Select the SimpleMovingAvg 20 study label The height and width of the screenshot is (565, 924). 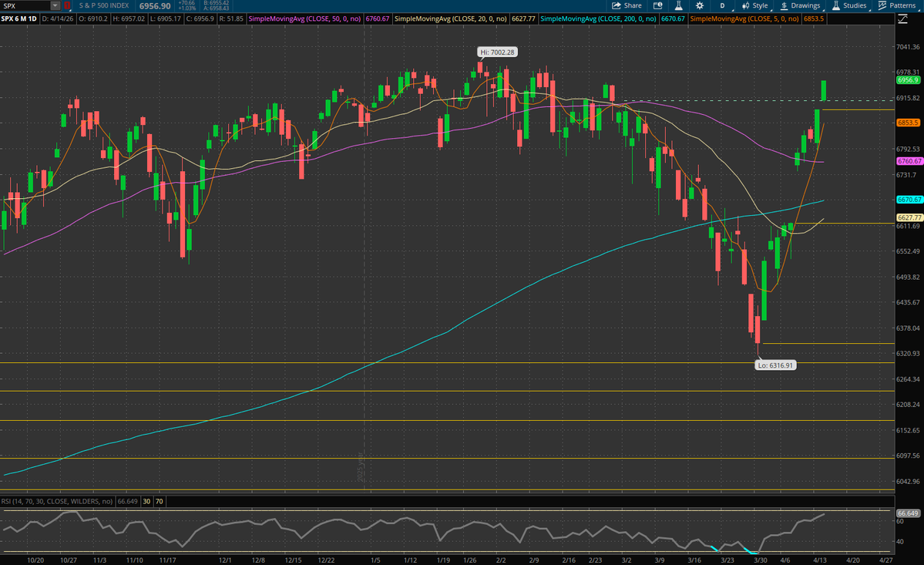click(x=450, y=18)
